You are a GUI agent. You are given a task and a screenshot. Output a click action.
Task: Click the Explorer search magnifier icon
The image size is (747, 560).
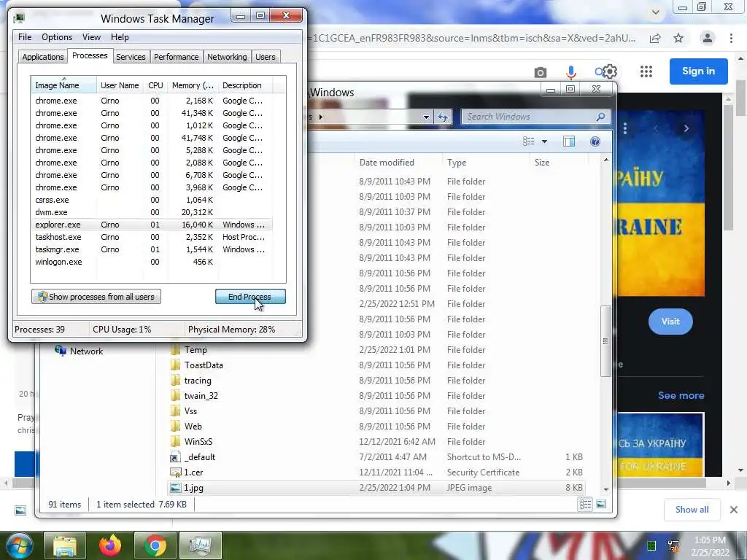point(600,117)
